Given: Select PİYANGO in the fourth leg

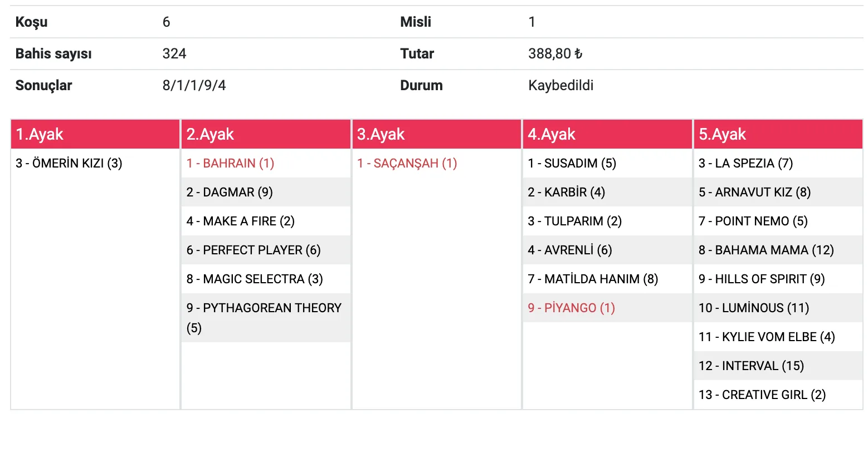Looking at the screenshot, I should pyautogui.click(x=571, y=308).
